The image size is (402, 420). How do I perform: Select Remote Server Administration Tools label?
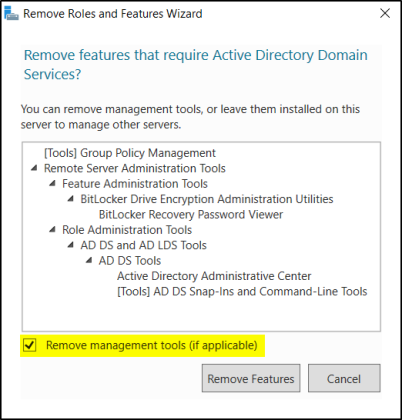[x=135, y=168]
